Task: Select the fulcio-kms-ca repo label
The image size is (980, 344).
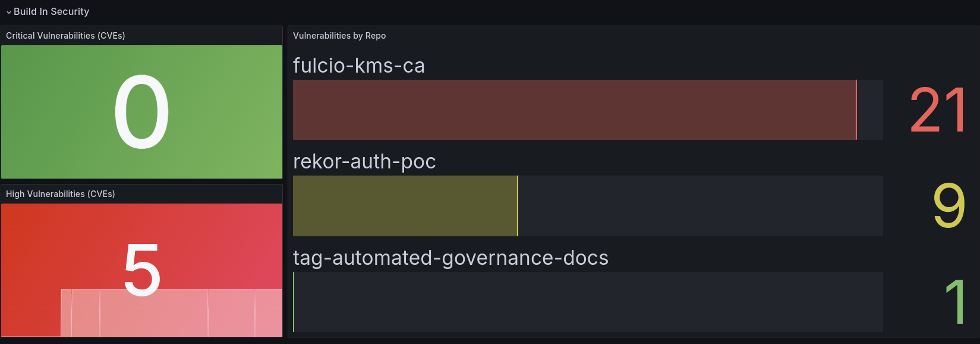Action: point(358,65)
